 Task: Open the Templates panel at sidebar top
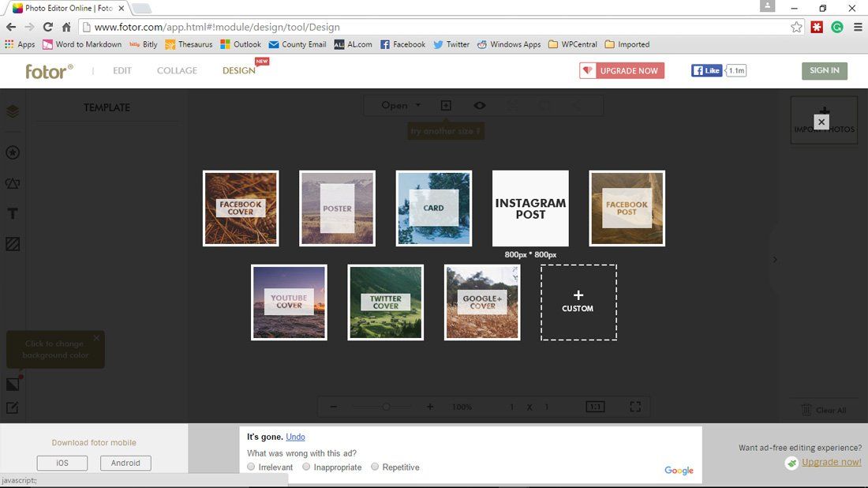[12, 111]
